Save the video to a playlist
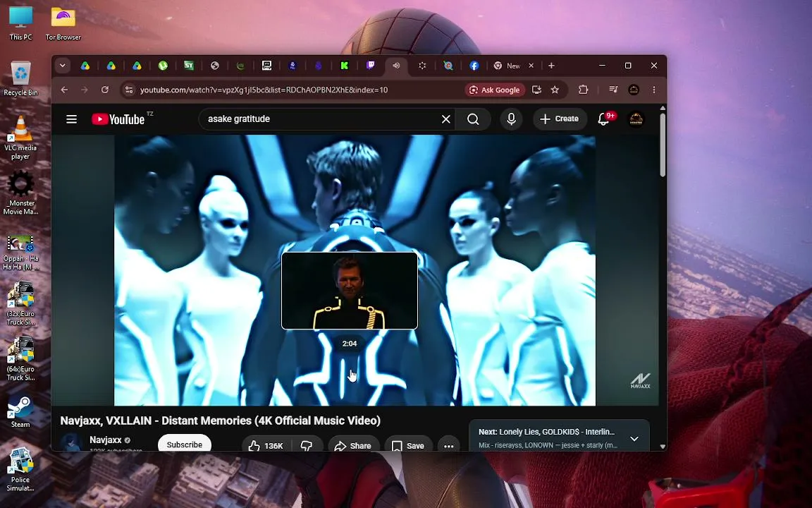 [408, 445]
